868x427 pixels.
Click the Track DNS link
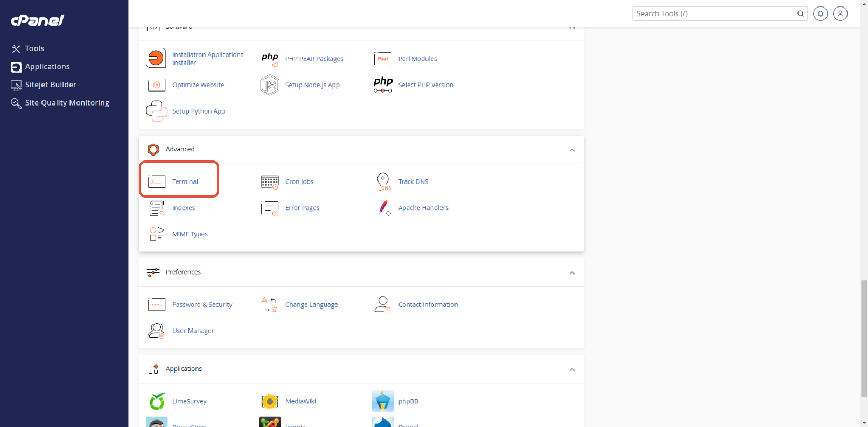point(414,181)
